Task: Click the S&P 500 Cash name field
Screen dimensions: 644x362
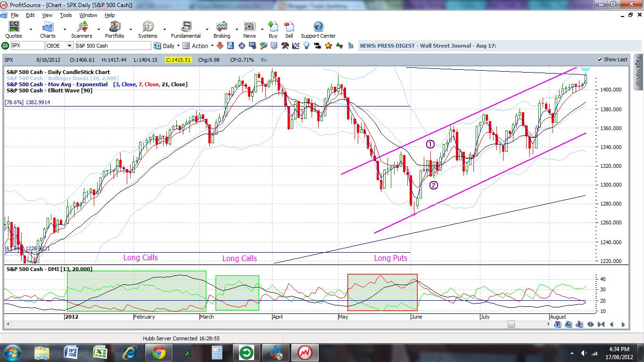Action: pos(113,46)
